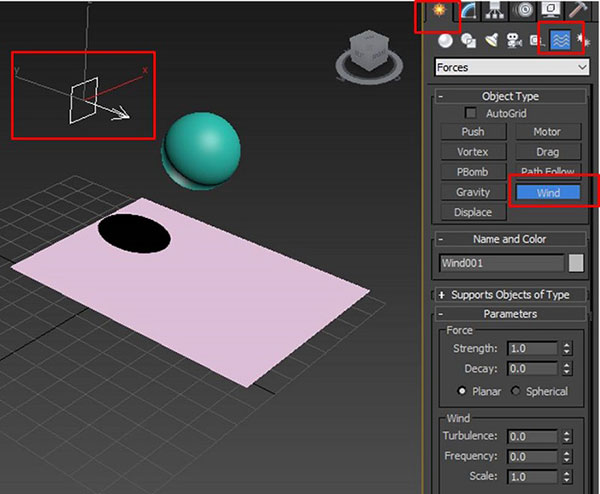Enable the AutoGrid checkbox

472,113
